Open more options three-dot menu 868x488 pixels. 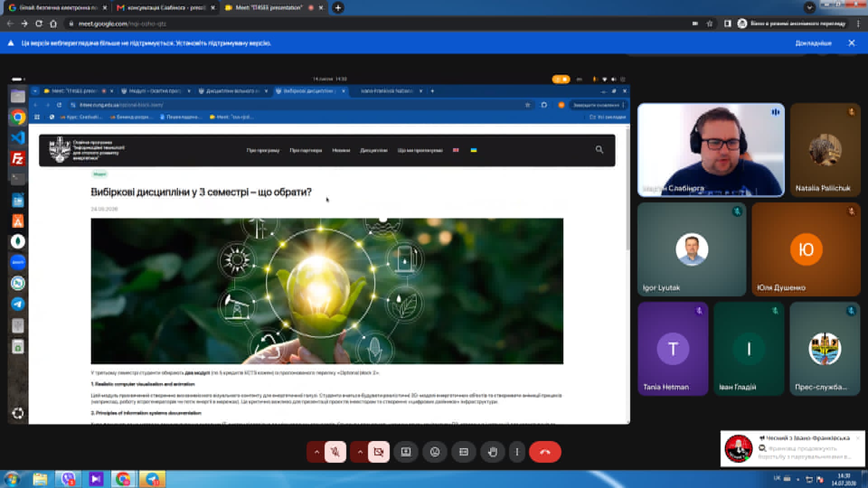pos(517,452)
